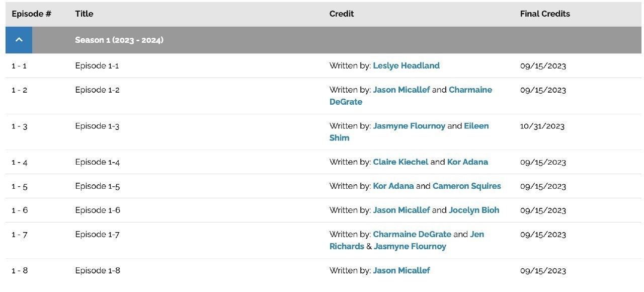Click the Final Credits column header
Viewport: 644px width, 292px height.
(x=545, y=14)
